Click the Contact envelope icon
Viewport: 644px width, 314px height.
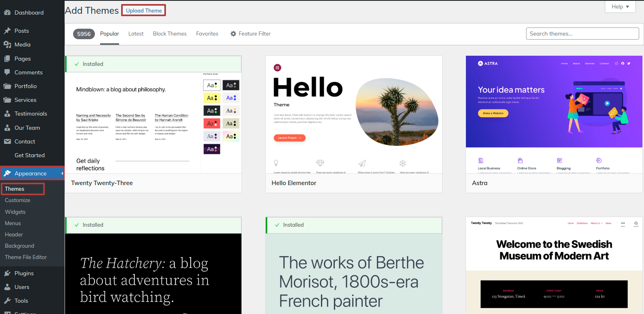[7, 141]
